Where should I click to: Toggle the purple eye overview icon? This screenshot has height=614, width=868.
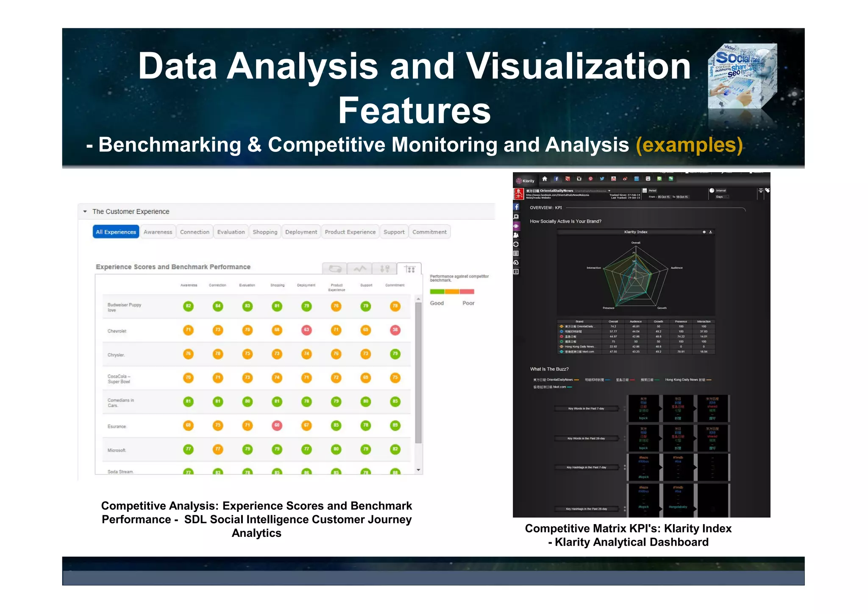pyautogui.click(x=516, y=226)
